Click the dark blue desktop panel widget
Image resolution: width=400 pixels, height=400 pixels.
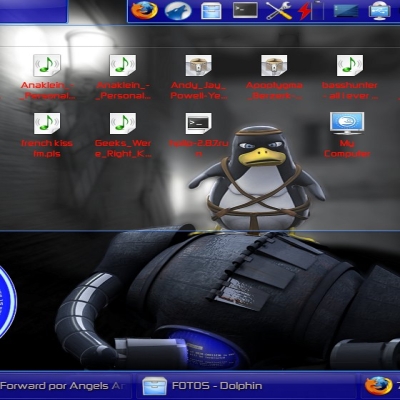pyautogui.click(x=346, y=11)
